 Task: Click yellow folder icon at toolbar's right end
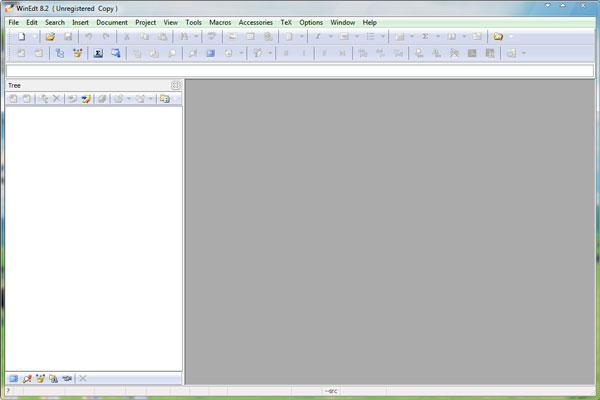(x=498, y=36)
